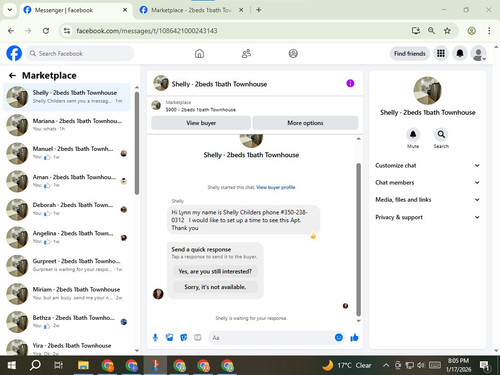
Task: Search in conversation with magnifier icon
Action: (x=441, y=135)
